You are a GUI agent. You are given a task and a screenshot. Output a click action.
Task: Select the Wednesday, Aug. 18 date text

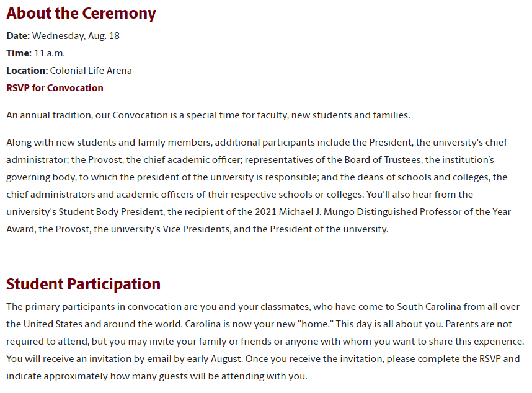pos(76,36)
